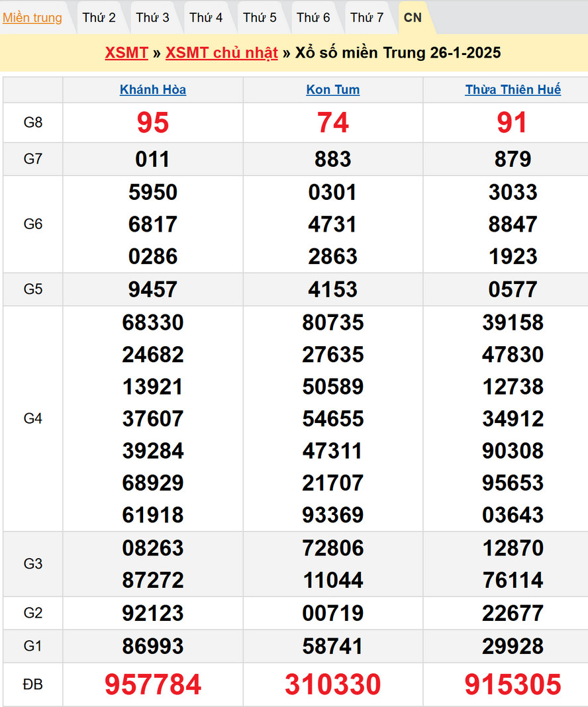Click the CN Sunday tab
588x707 pixels.
point(413,18)
